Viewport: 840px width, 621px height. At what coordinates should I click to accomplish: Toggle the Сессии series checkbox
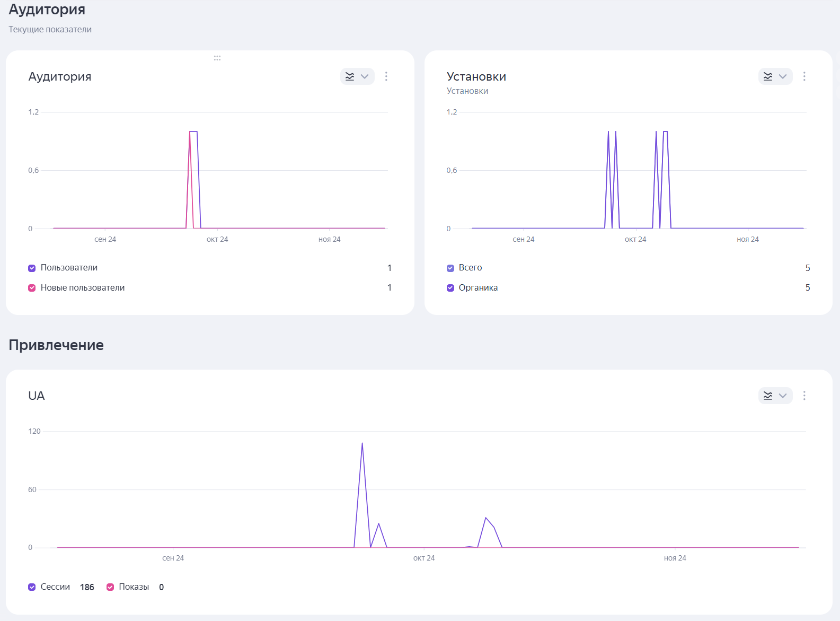click(x=32, y=587)
